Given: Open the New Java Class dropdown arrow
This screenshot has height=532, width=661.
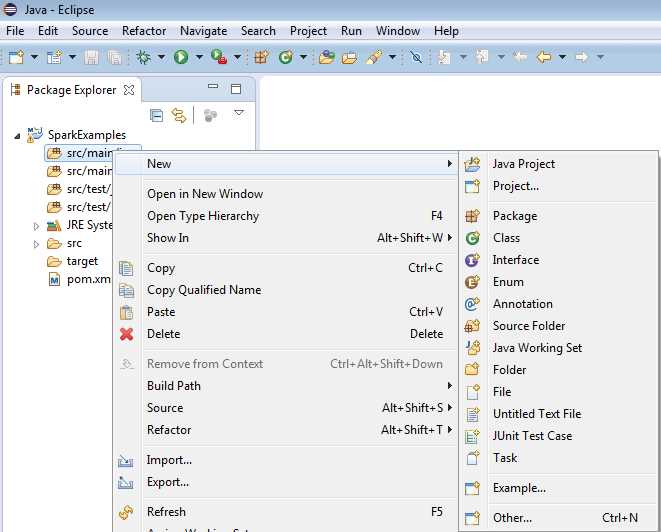Looking at the screenshot, I should 303,56.
